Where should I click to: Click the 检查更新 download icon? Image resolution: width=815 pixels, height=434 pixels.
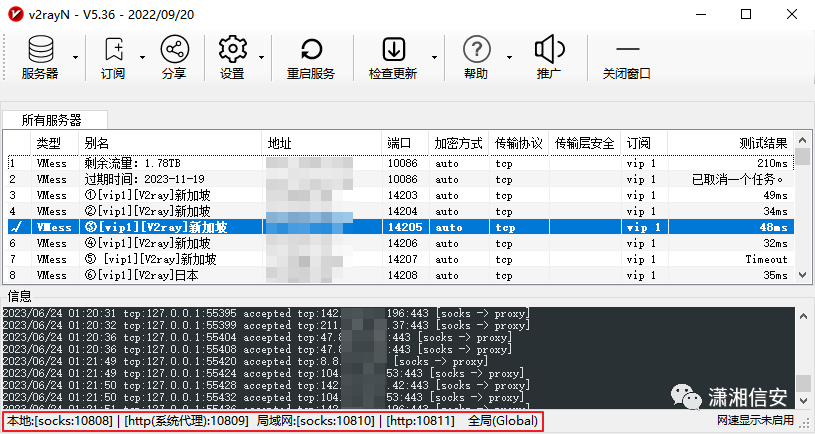pos(393,49)
